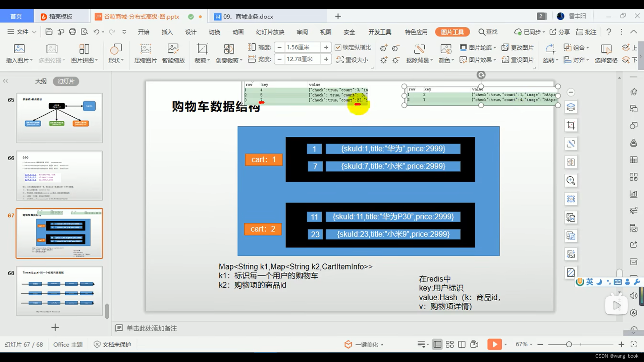Open the 开始 ribbon tab
Viewport: 644px width, 362px height.
pyautogui.click(x=144, y=32)
